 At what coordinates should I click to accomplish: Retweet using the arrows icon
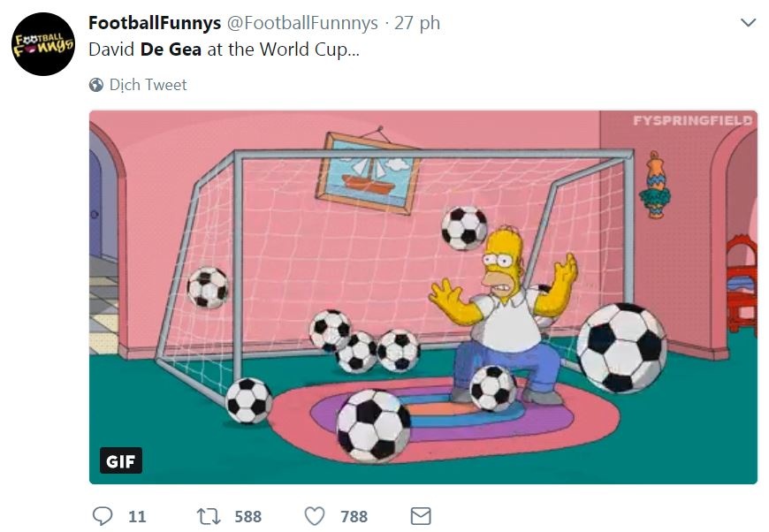[209, 516]
